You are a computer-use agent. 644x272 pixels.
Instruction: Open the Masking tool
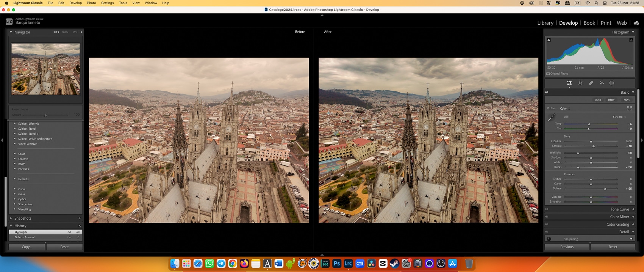pyautogui.click(x=612, y=83)
